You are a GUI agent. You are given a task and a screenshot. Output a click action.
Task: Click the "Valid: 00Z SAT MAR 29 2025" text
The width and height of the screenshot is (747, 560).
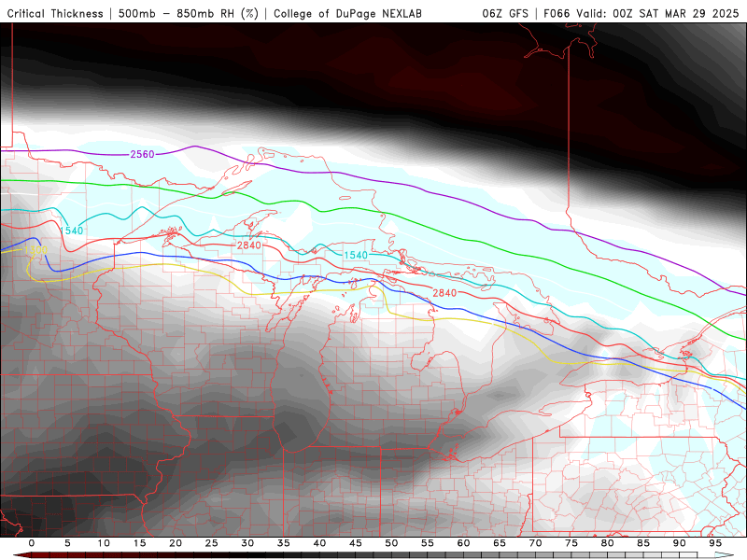pyautogui.click(x=657, y=13)
